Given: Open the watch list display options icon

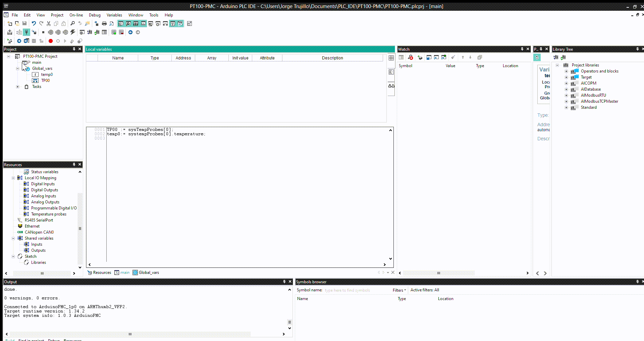Looking at the screenshot, I should coord(401,57).
